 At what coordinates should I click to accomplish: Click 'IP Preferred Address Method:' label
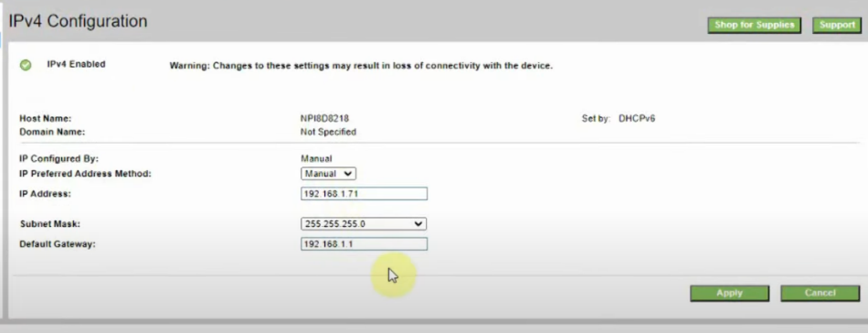(85, 174)
